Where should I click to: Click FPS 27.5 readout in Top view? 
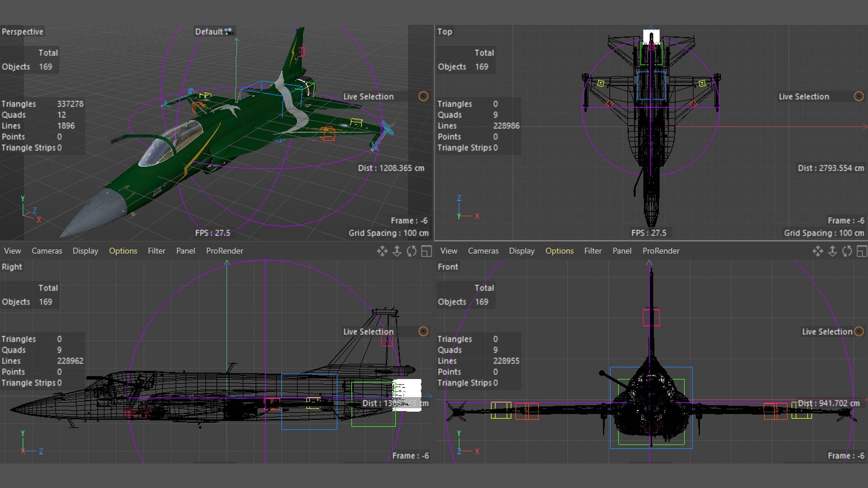point(649,233)
